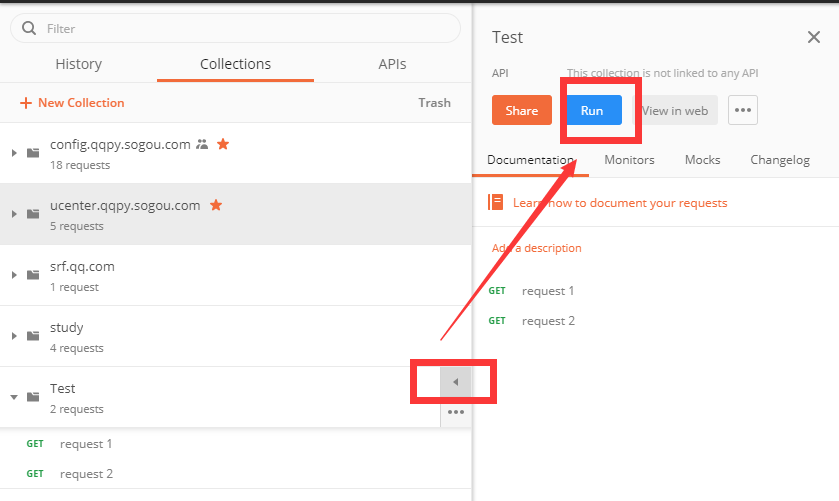This screenshot has width=839, height=501.
Task: Unstar the ucenter.qqpy.sogou.com collection
Action: click(216, 205)
